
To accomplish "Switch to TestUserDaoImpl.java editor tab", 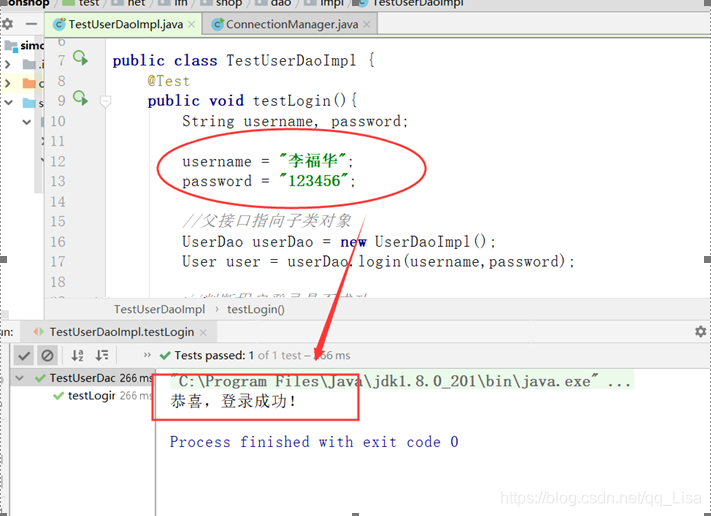I will [x=121, y=24].
